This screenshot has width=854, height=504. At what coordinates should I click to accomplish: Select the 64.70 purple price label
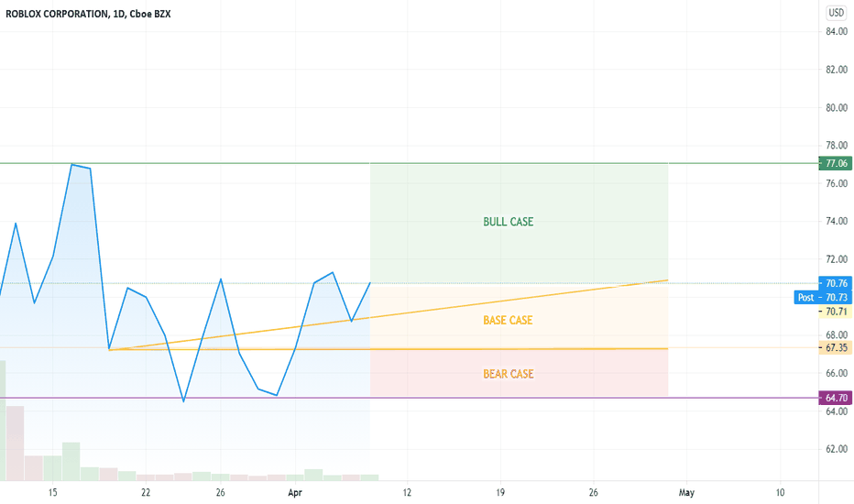coord(836,398)
